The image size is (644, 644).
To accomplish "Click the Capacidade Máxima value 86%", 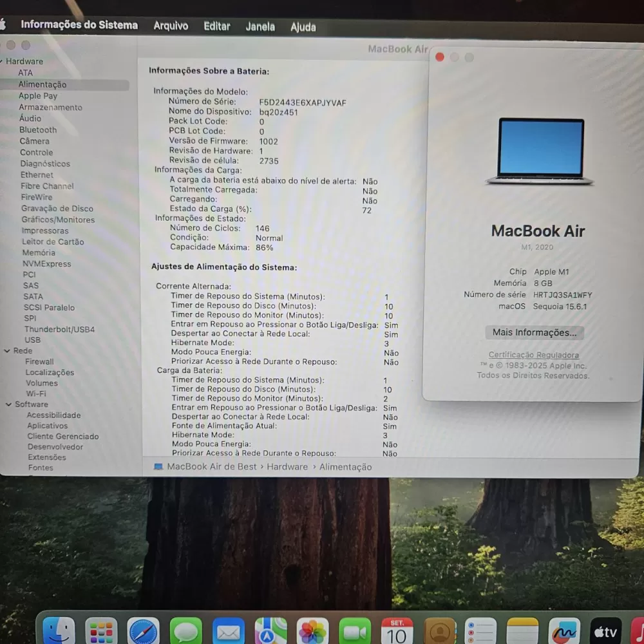I will pos(264,248).
